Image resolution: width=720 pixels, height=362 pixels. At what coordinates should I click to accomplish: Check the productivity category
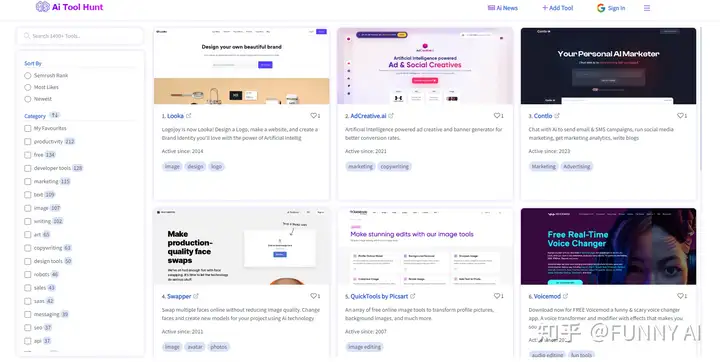coord(28,142)
